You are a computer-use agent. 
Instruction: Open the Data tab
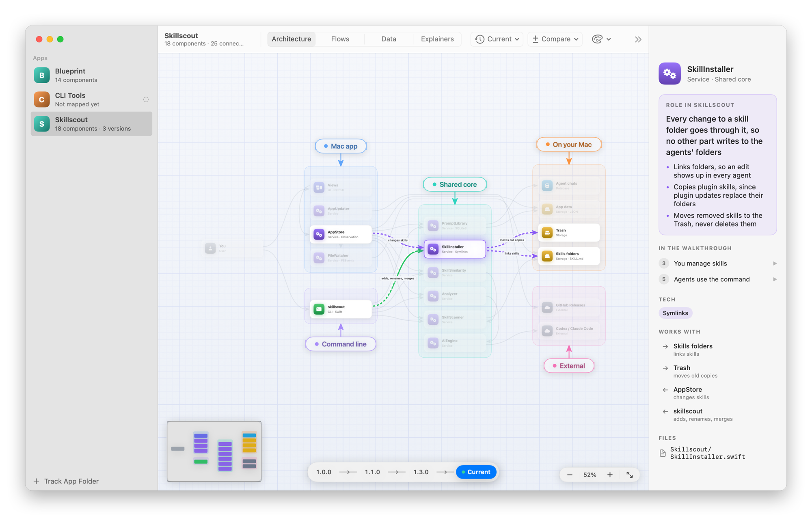389,39
